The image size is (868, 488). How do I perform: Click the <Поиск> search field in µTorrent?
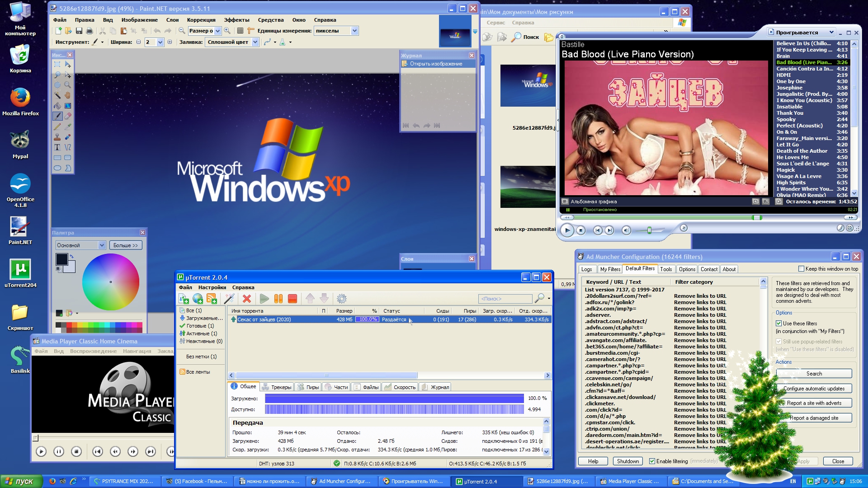point(505,299)
